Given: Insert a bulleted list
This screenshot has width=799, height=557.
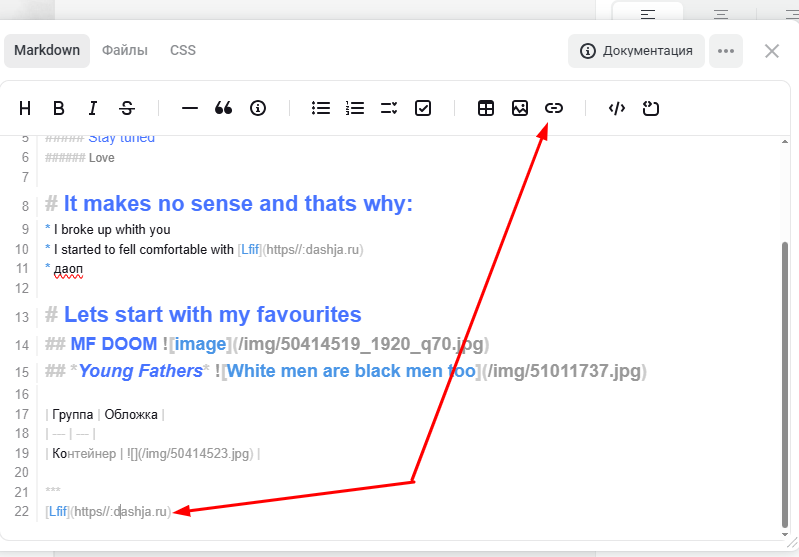Looking at the screenshot, I should click(x=321, y=108).
